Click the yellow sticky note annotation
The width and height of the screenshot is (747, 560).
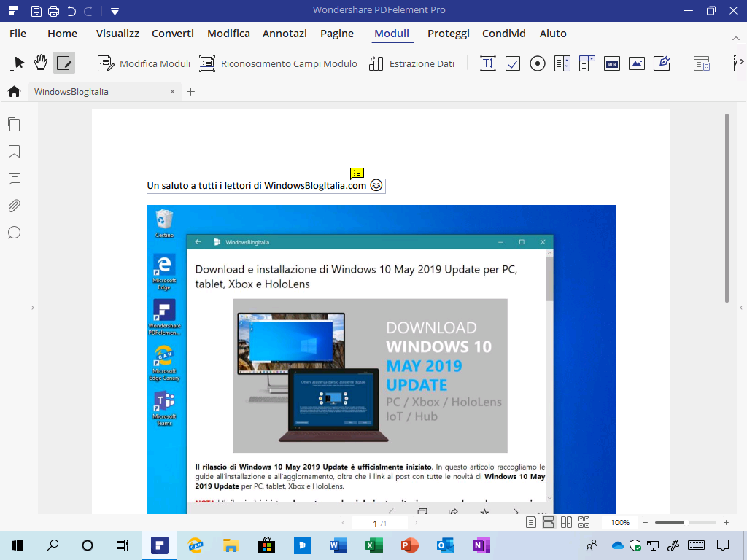click(x=357, y=172)
